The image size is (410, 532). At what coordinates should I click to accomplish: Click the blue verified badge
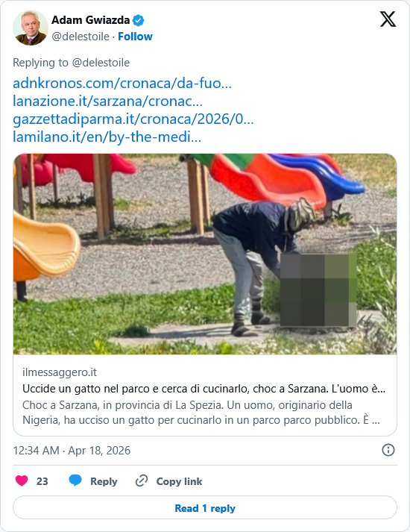[x=138, y=20]
